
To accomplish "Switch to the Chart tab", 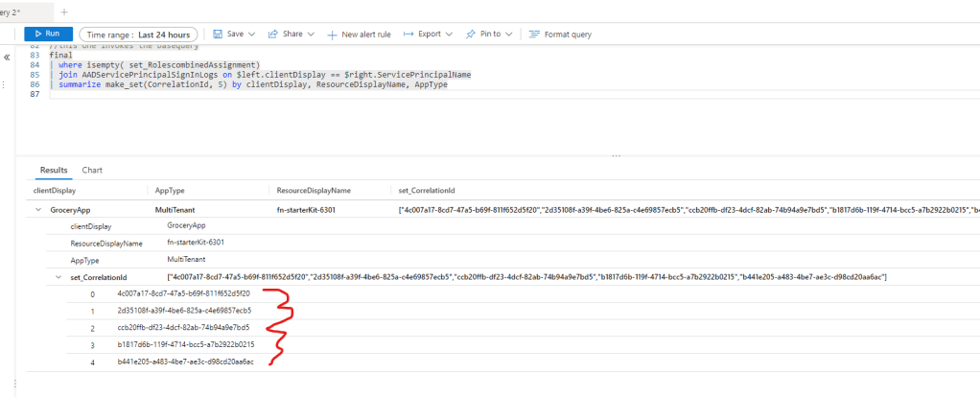I will pyautogui.click(x=92, y=170).
